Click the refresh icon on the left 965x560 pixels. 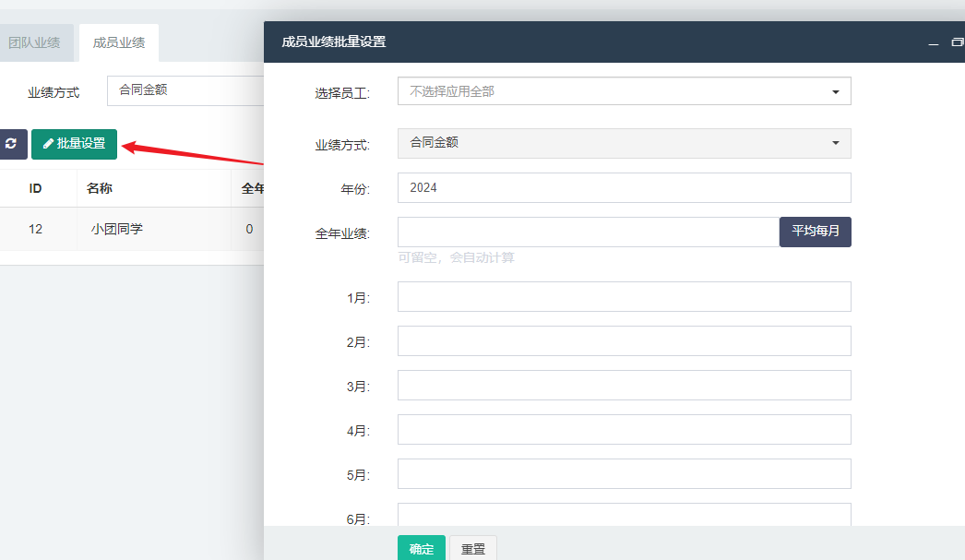pyautogui.click(x=12, y=144)
